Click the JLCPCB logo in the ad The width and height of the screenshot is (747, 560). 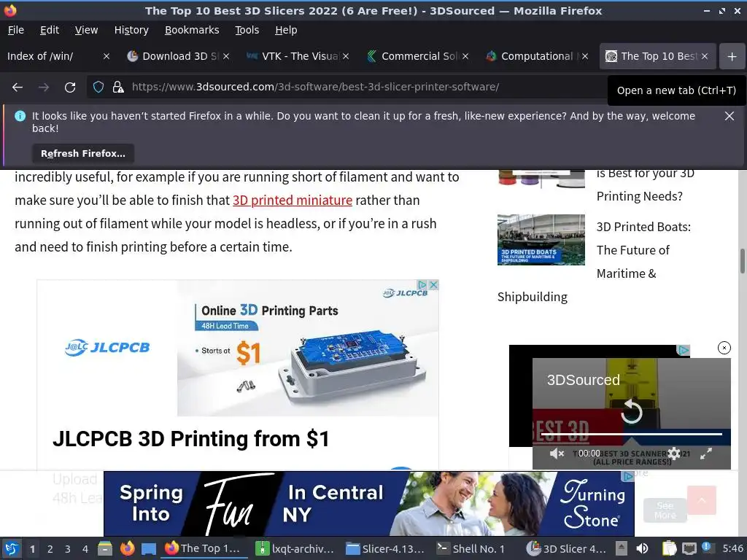(x=107, y=348)
